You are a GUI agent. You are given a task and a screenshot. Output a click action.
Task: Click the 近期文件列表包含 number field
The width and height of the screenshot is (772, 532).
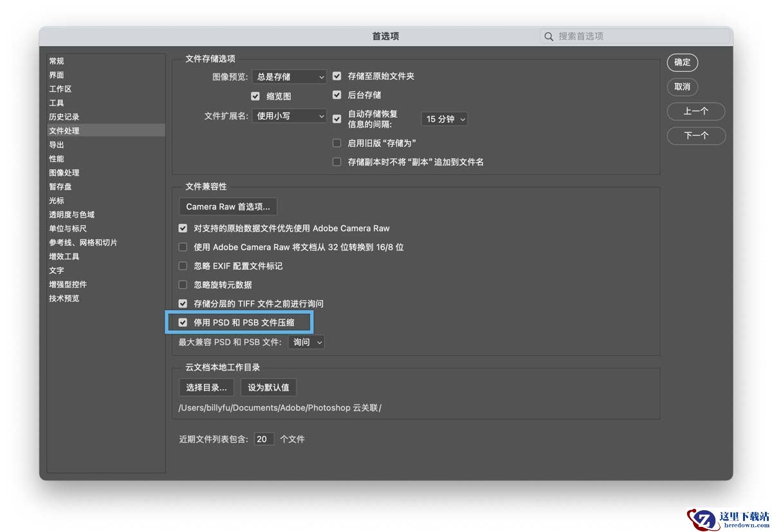tap(264, 439)
